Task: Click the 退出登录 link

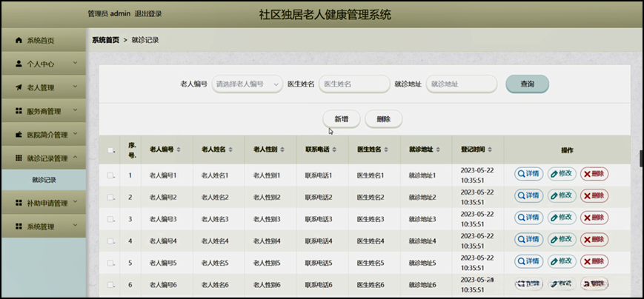Action: 148,14
